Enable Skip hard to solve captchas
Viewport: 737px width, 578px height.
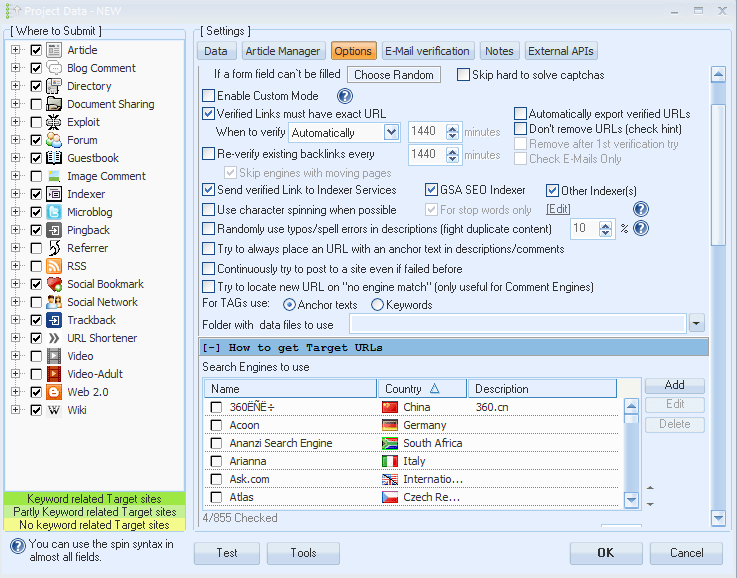tap(463, 75)
